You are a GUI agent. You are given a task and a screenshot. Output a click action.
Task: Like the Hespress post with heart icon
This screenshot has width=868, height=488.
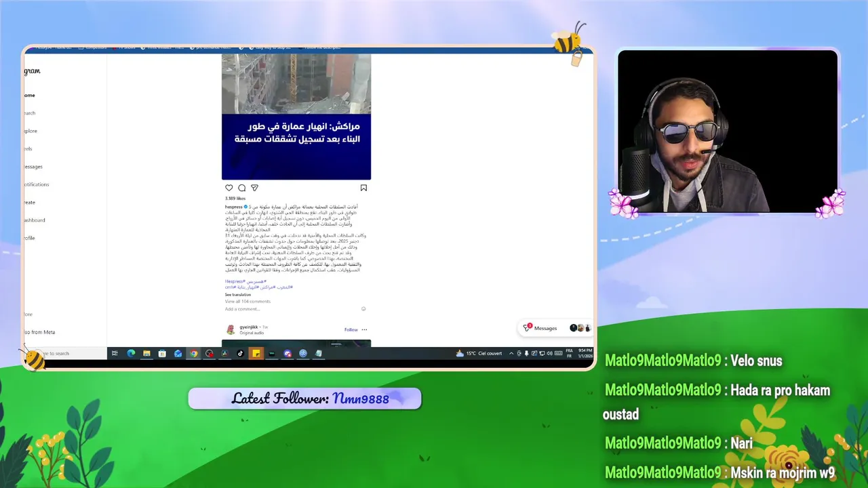(x=229, y=188)
